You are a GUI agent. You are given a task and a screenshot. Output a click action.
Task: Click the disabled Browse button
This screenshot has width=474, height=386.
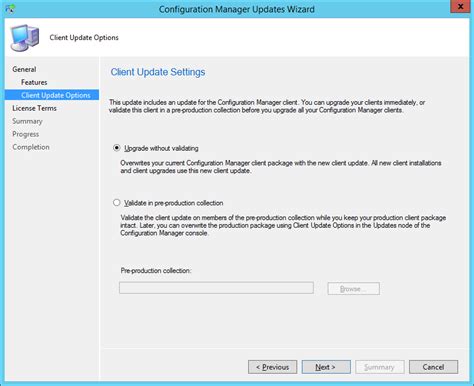(x=353, y=289)
